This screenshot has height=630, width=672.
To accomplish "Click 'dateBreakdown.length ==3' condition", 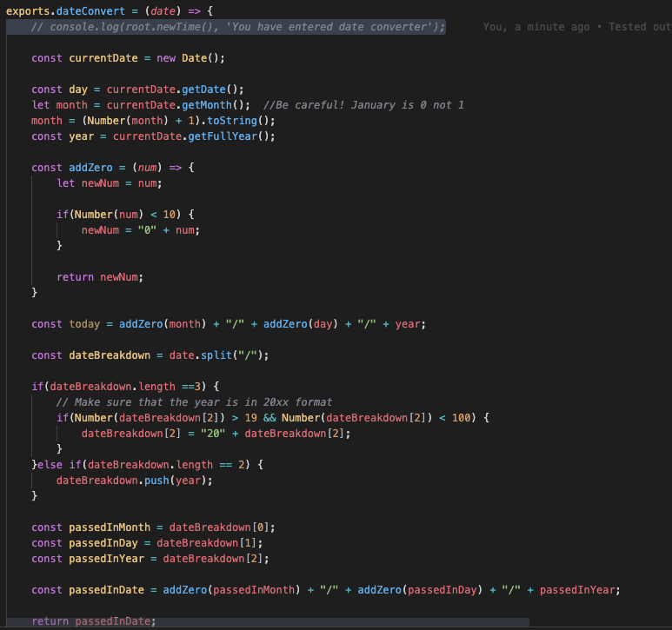I will point(125,387).
